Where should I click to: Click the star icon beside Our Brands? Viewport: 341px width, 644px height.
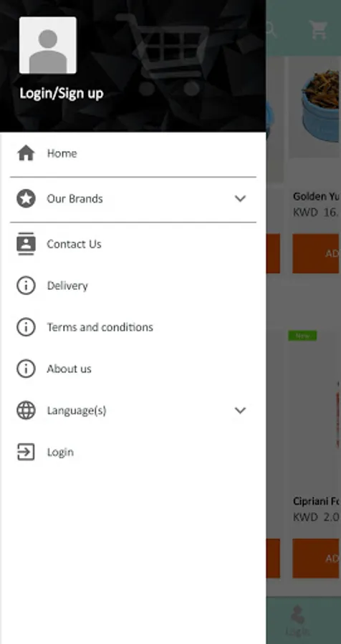pos(26,199)
